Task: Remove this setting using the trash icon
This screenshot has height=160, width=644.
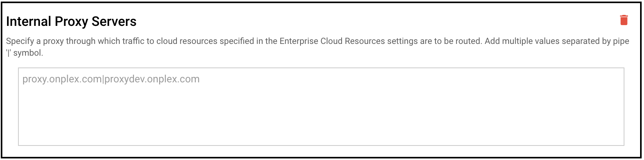Action: pyautogui.click(x=624, y=20)
